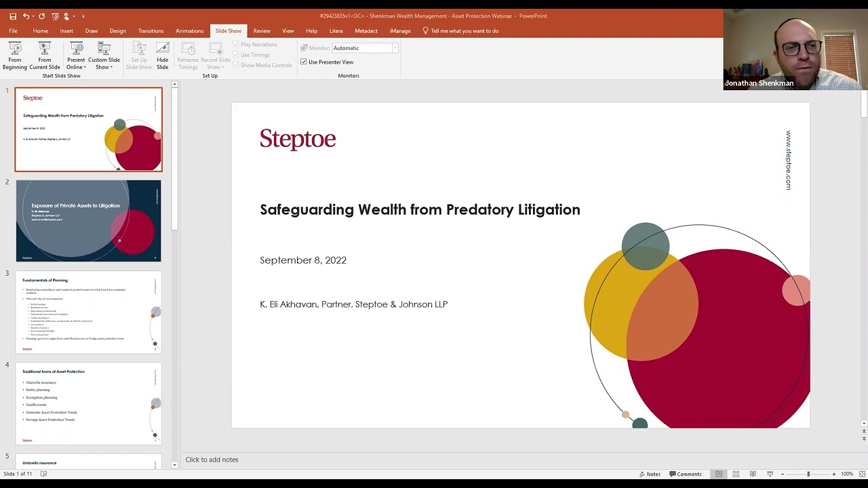Open the File menu
Screen dimensions: 868x488
[x=13, y=30]
